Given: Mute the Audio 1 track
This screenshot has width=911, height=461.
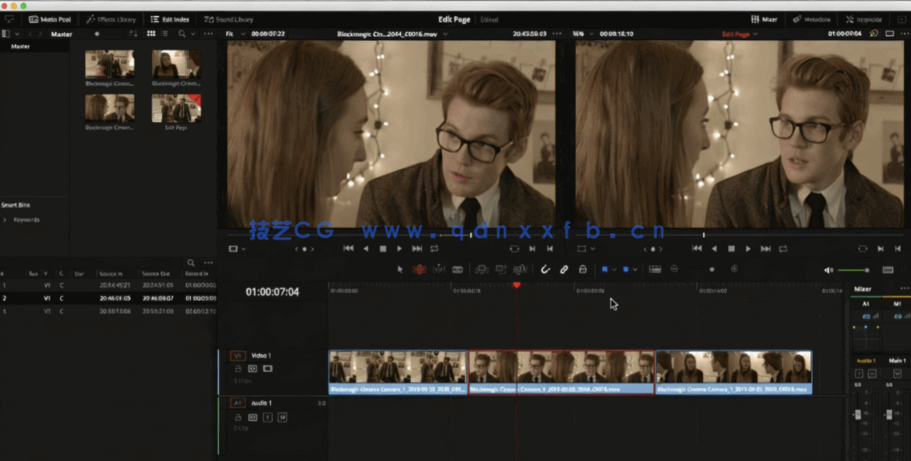Looking at the screenshot, I should pyautogui.click(x=282, y=417).
